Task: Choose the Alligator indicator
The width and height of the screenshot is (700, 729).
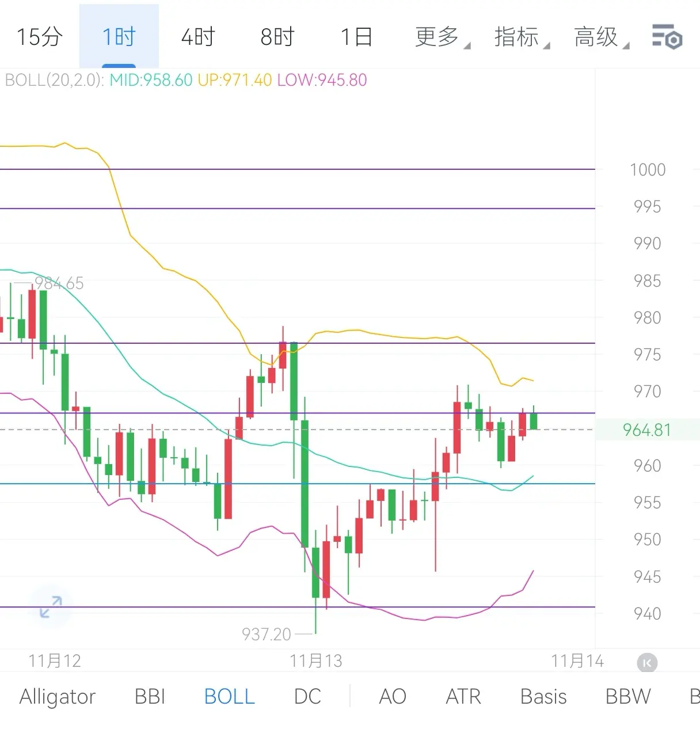Action: [x=58, y=697]
